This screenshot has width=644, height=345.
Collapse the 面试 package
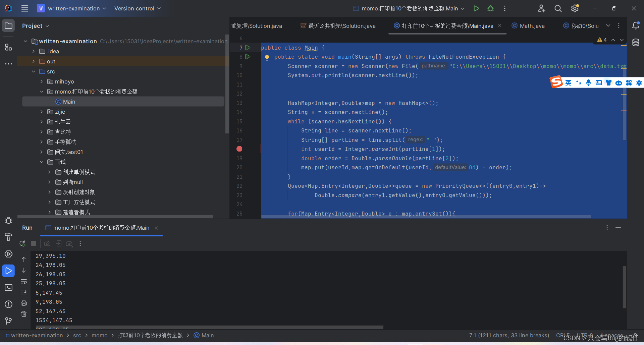click(42, 162)
